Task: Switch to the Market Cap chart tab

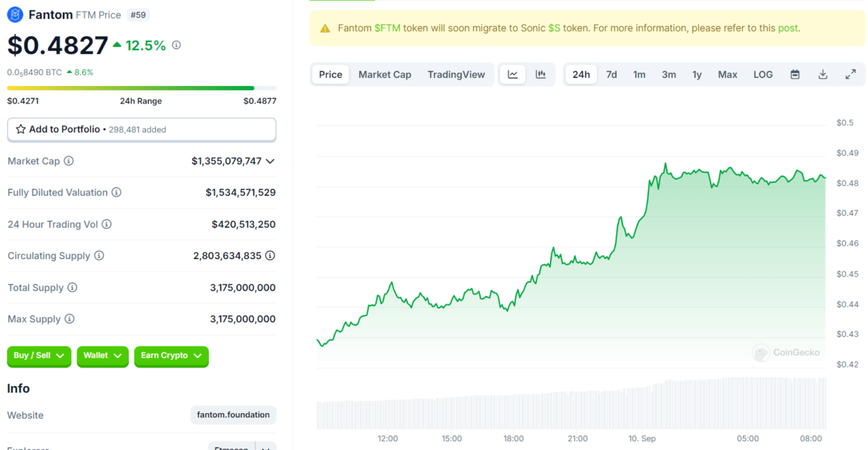Action: 385,75
